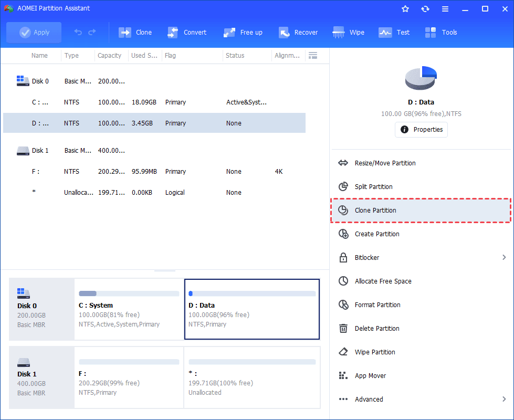Open the hamburger main menu
This screenshot has width=514, height=420.
(444, 8)
